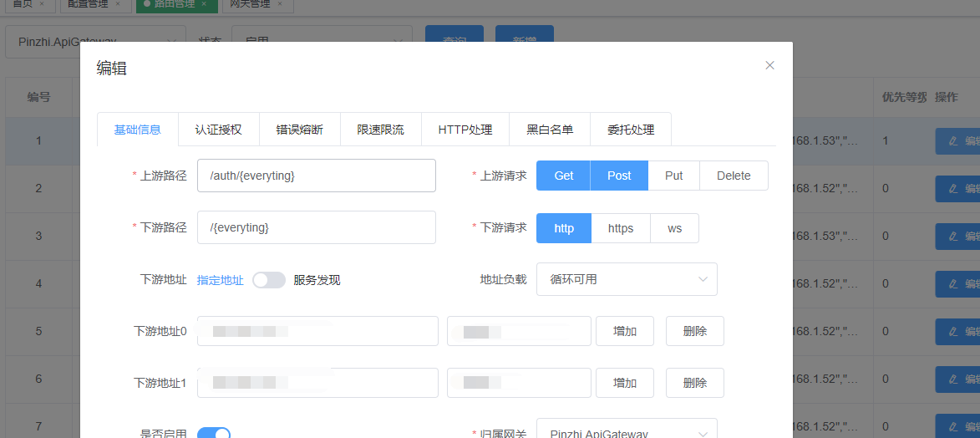
Task: Click 删除 button in 下游地址0 row
Action: 695,331
